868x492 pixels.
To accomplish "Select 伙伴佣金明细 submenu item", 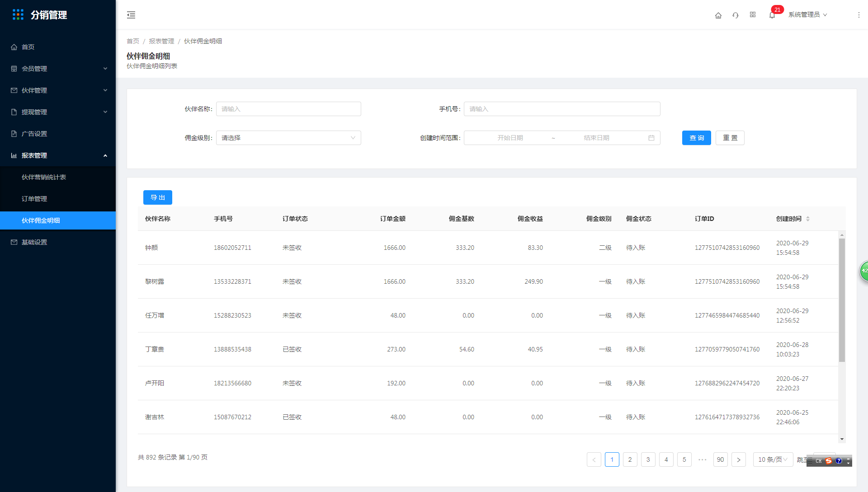I will (x=58, y=220).
